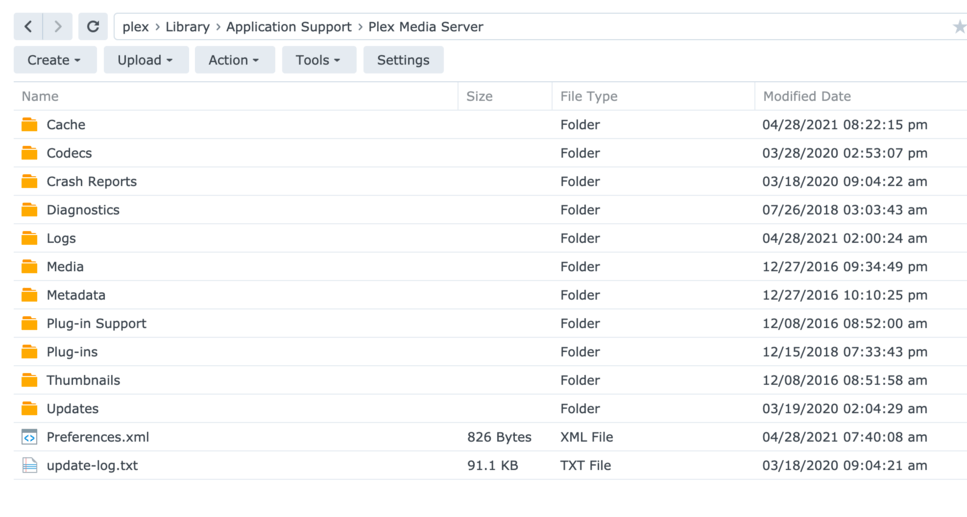Screen dimensions: 967x517
Task: Navigate to Library in the breadcrumb path
Action: pos(187,27)
